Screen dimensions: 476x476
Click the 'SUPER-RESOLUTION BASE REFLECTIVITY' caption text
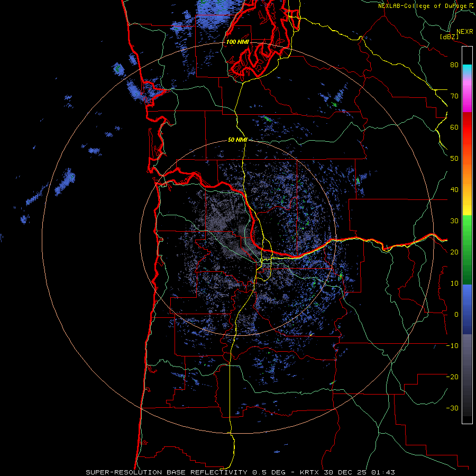coord(167,472)
